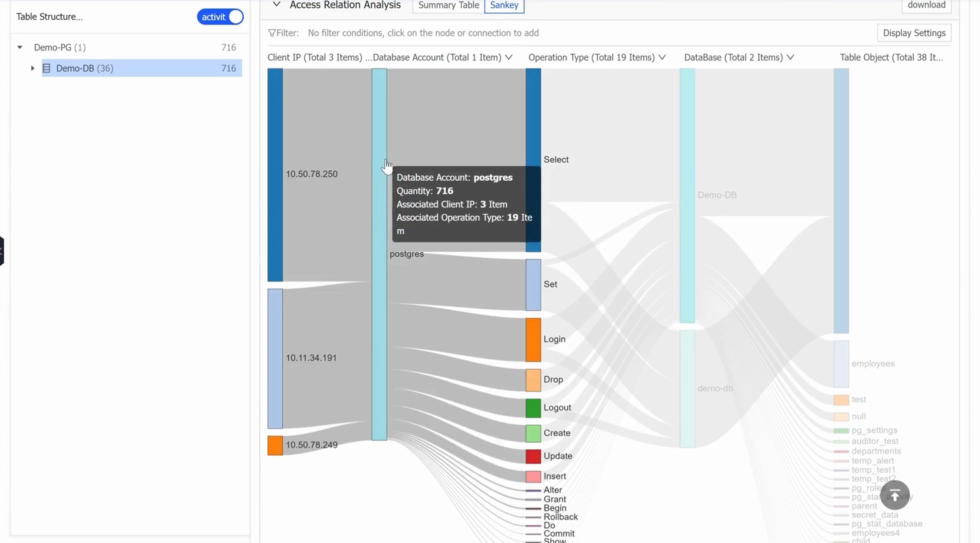Click the Begin operation label
The image size is (980, 543).
[555, 508]
